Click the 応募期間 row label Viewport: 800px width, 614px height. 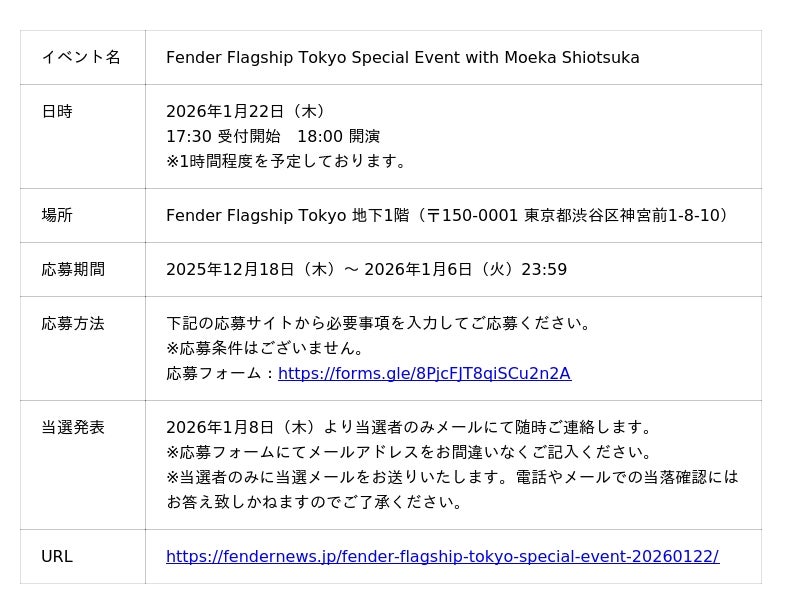(73, 270)
